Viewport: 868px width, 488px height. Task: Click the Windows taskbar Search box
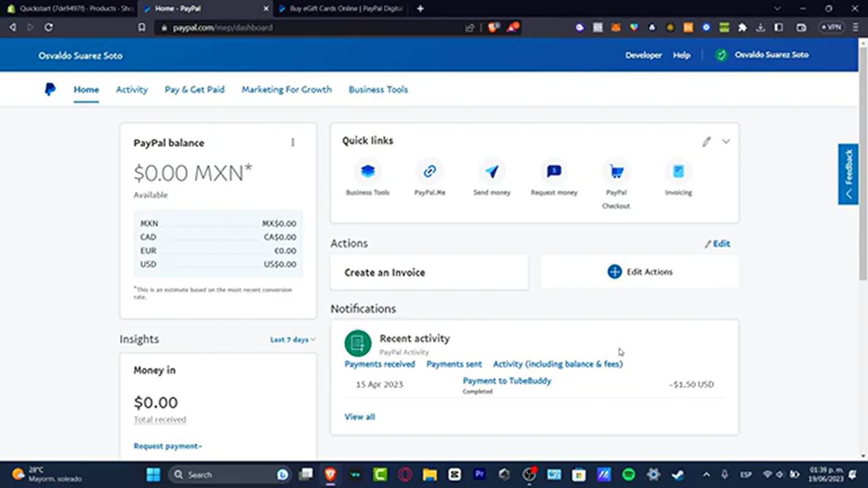pos(230,474)
